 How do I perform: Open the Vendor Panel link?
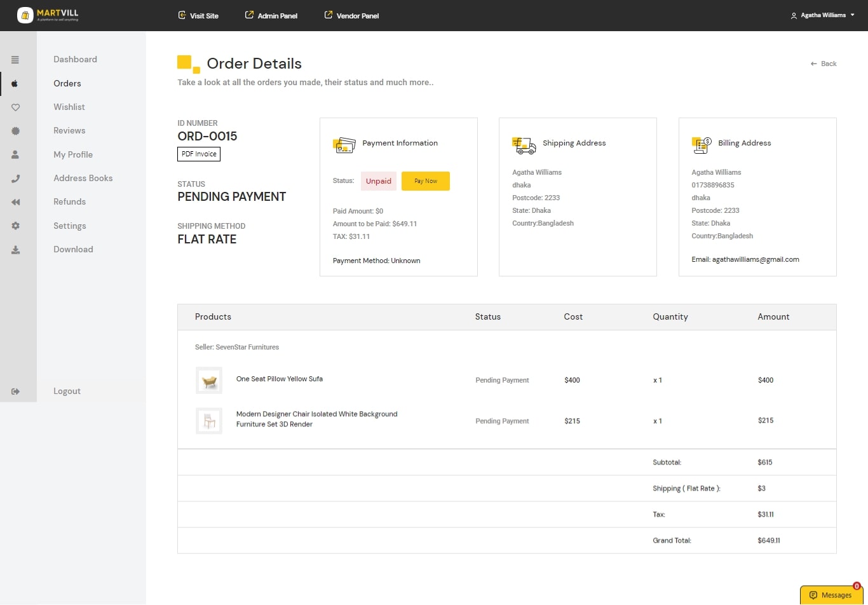(351, 15)
